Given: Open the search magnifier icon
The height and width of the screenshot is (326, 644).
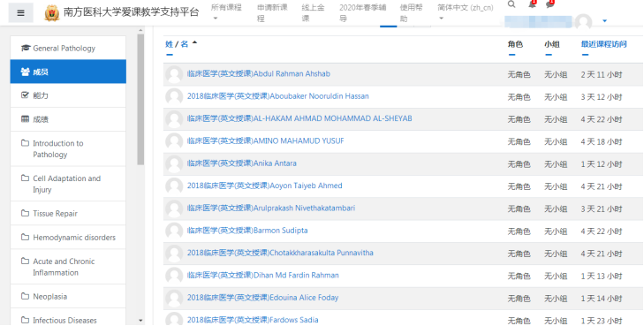Looking at the screenshot, I should [x=511, y=4].
